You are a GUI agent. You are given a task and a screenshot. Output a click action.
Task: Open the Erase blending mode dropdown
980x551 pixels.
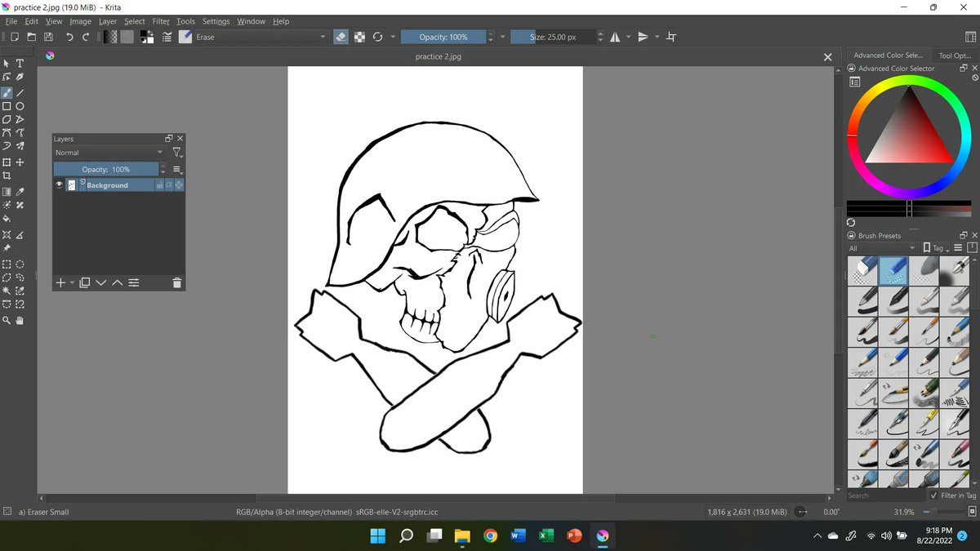(260, 37)
